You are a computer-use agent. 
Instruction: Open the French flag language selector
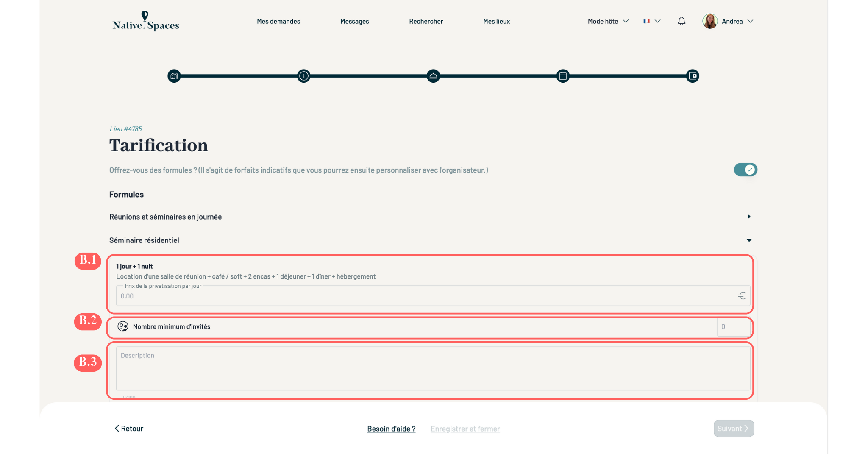[x=651, y=21]
